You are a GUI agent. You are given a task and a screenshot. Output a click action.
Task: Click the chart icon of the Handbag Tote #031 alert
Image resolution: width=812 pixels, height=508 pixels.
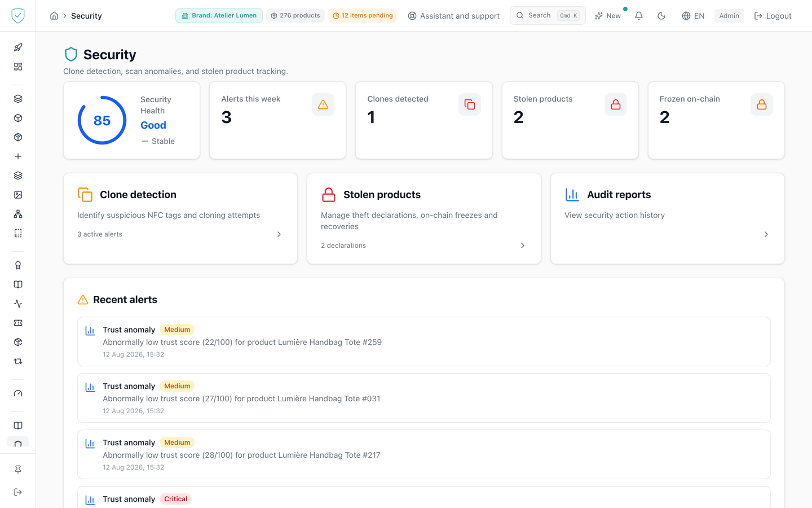click(x=90, y=387)
